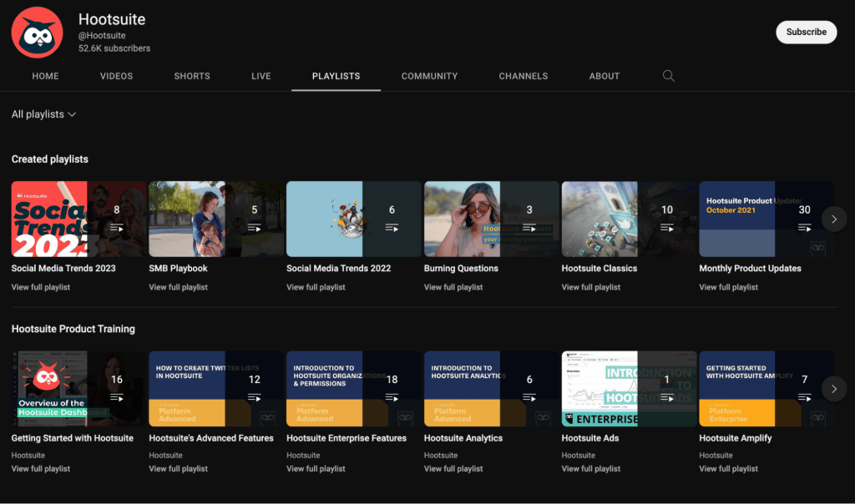View full playlist for Hootsuite Amplify

[x=728, y=469]
